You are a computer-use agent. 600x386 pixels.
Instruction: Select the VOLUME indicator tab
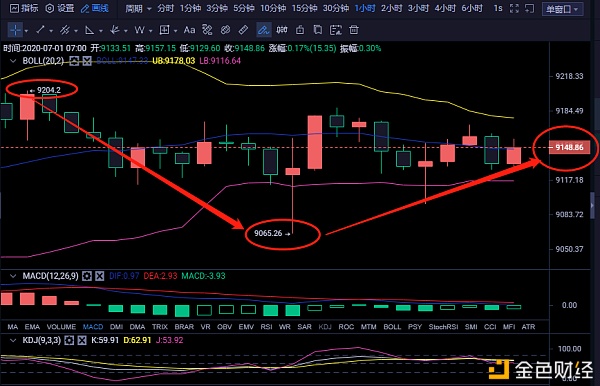pos(61,327)
